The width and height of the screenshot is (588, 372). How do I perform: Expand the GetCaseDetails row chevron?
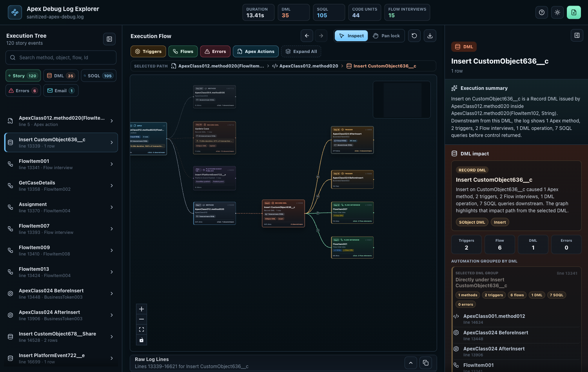pos(112,186)
